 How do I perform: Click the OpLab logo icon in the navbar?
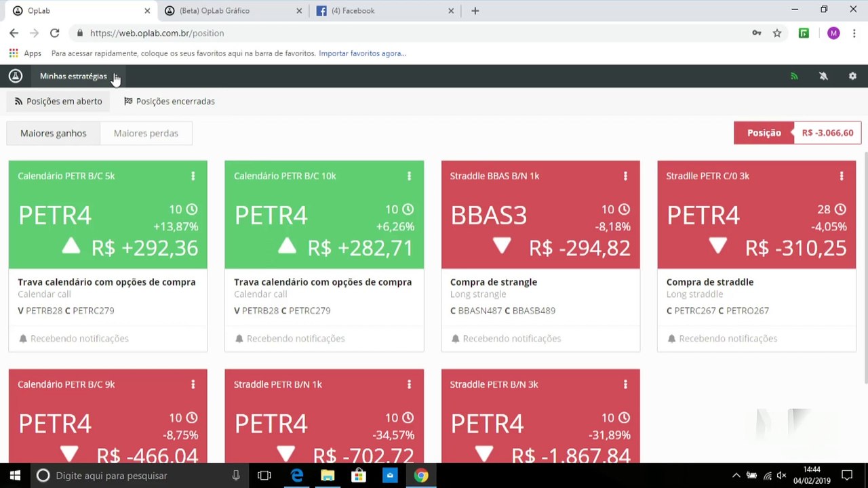(x=15, y=76)
